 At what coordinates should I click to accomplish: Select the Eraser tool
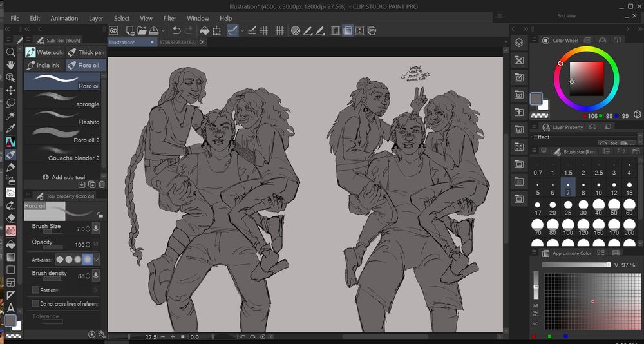tap(11, 218)
